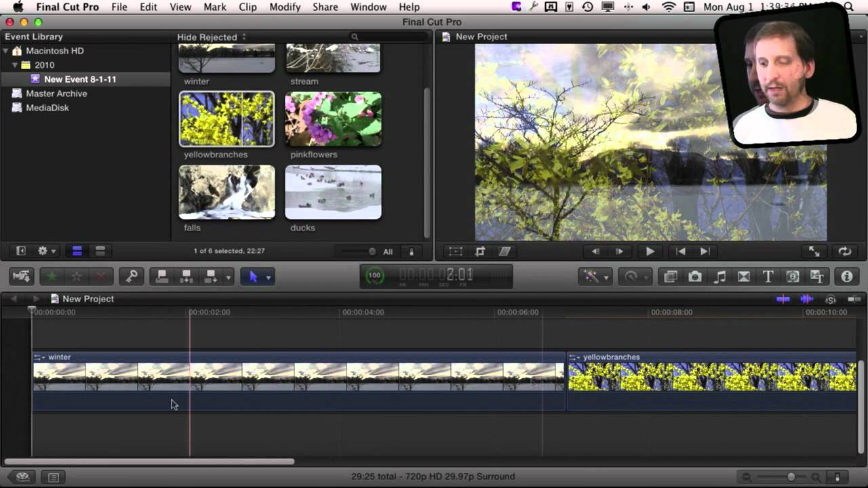Screen dimensions: 868x488
Task: Collapse the Macintosh HD disclosure triangle
Action: pos(6,51)
